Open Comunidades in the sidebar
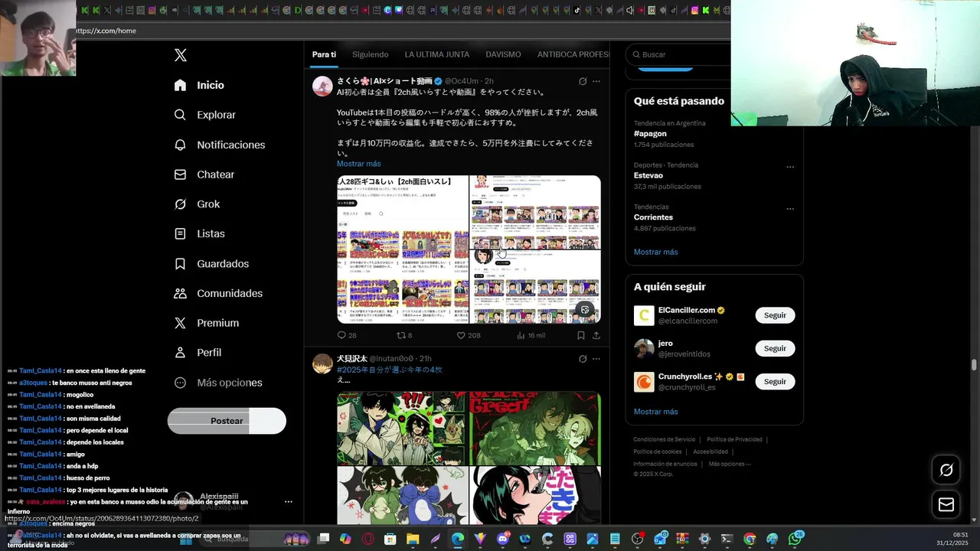 pyautogui.click(x=218, y=293)
